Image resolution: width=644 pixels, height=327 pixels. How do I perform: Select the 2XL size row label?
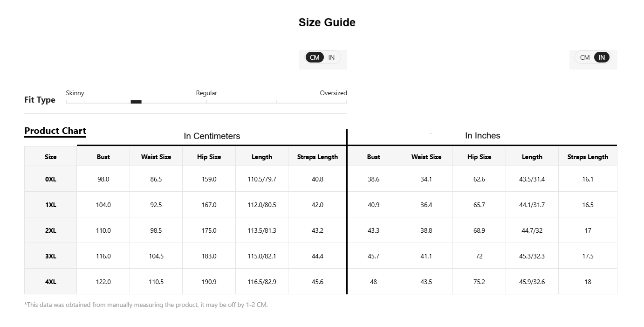[x=50, y=230]
